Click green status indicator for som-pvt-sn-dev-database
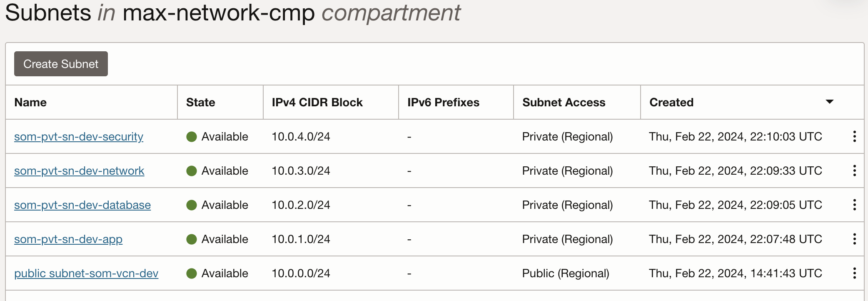 coord(192,205)
